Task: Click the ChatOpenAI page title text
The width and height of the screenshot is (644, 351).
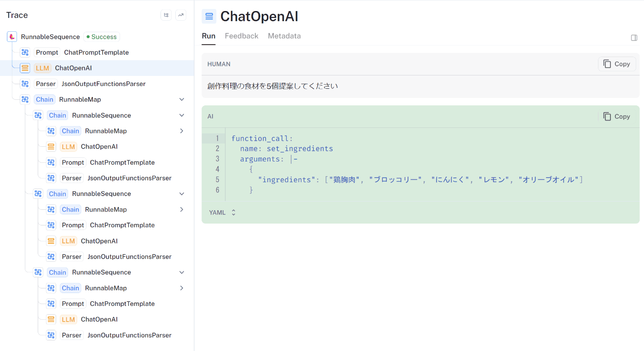Action: point(259,17)
